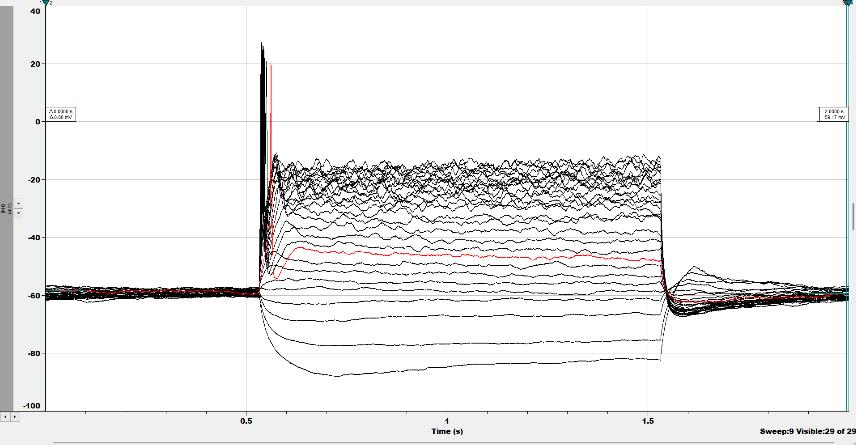Image resolution: width=856 pixels, height=445 pixels.
Task: Click the vertical scrollbar on right edge
Action: (x=852, y=215)
